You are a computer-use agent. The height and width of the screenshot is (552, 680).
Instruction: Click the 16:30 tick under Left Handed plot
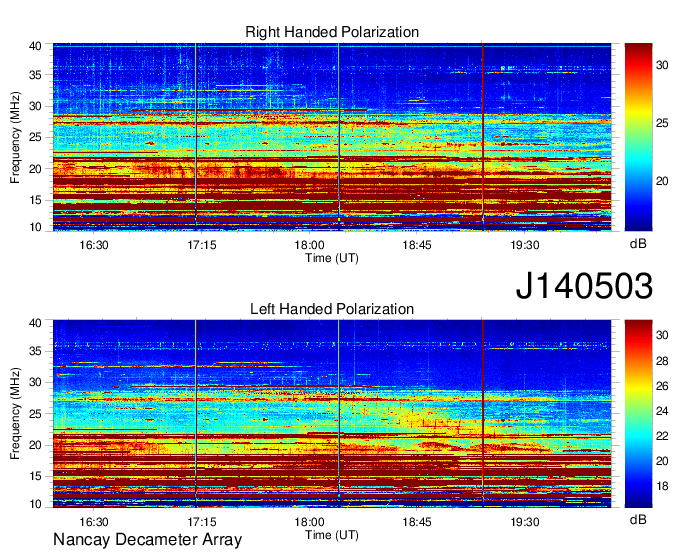94,522
